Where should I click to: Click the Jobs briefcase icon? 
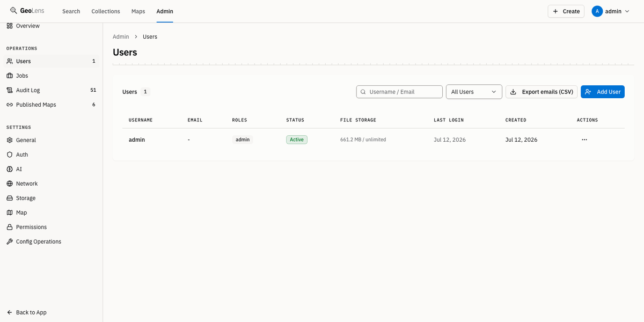(10, 76)
